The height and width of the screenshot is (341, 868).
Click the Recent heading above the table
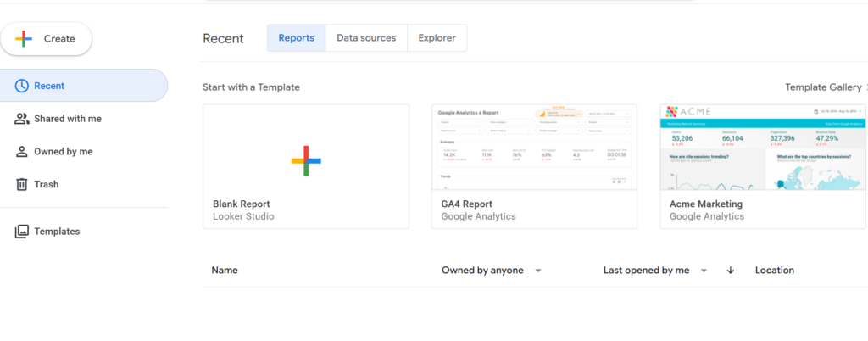pos(223,38)
